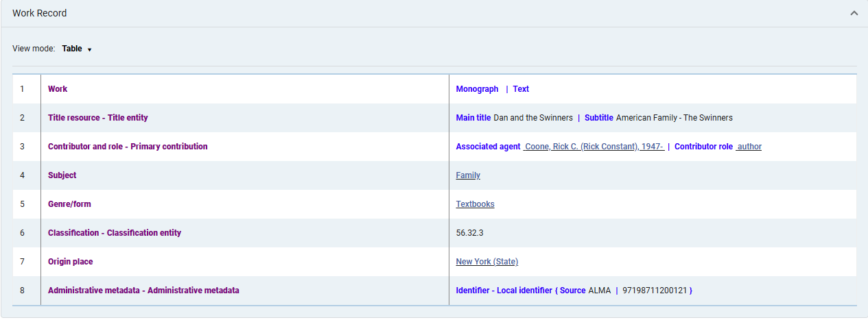Image resolution: width=868 pixels, height=320 pixels.
Task: Click the Monograph value text
Action: click(477, 89)
